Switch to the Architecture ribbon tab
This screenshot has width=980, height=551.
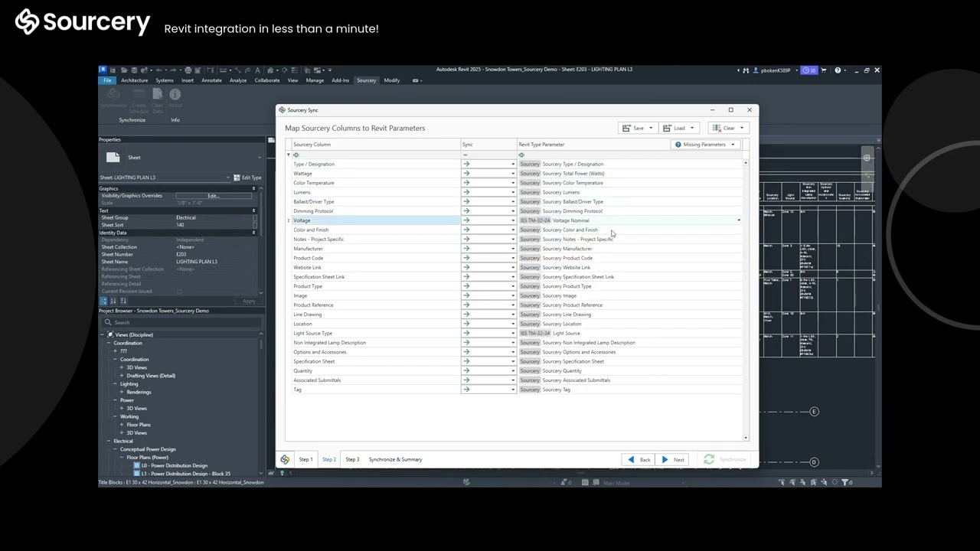(x=134, y=80)
